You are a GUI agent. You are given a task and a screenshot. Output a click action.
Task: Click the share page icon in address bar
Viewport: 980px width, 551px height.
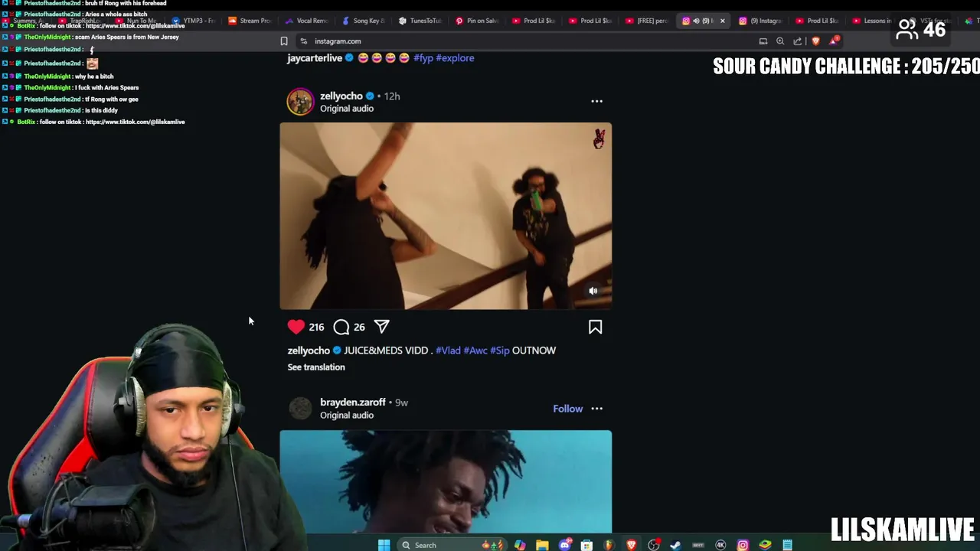click(798, 41)
